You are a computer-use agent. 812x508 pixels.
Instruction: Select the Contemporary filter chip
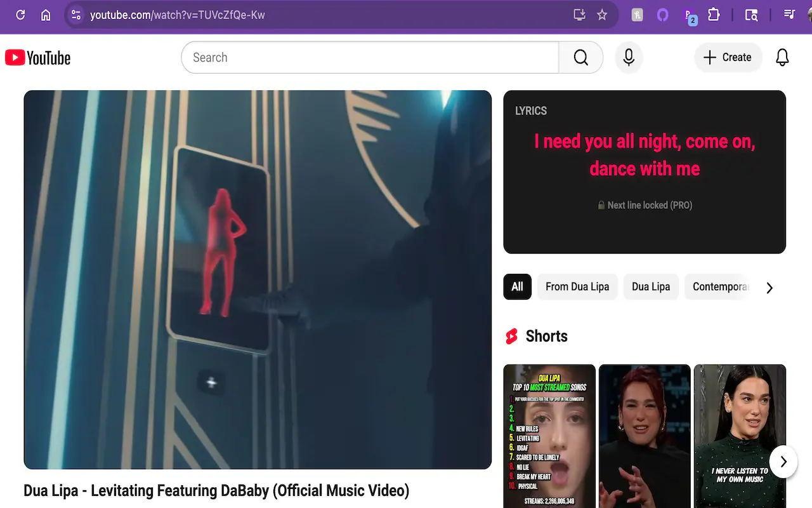point(720,286)
